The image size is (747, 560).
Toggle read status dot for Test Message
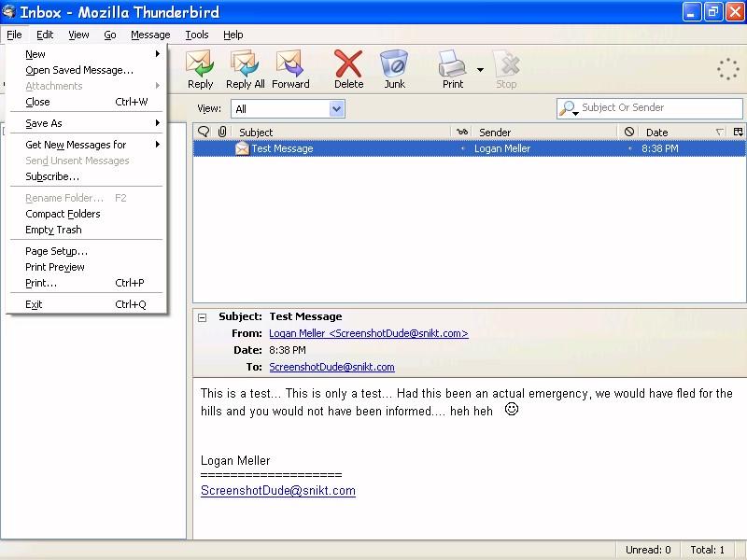462,148
